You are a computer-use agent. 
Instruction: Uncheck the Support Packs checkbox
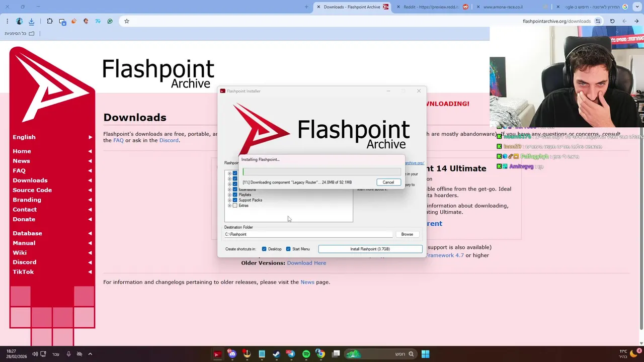coord(235,200)
